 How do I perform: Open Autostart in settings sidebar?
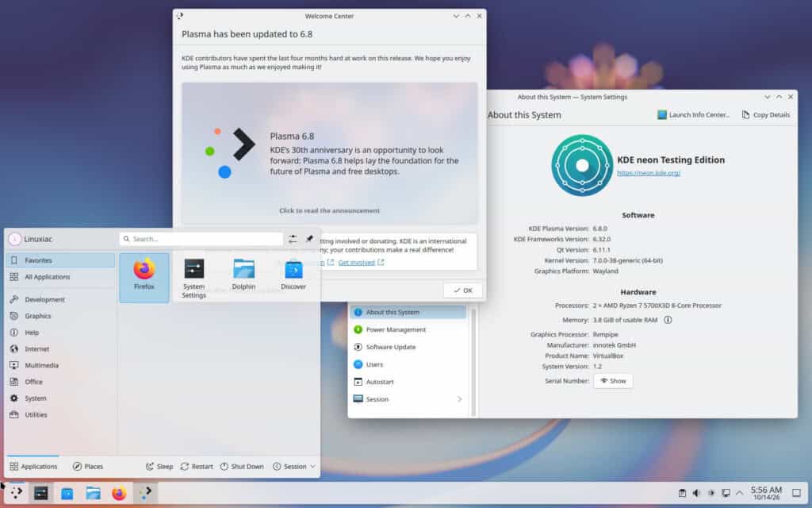click(x=408, y=382)
